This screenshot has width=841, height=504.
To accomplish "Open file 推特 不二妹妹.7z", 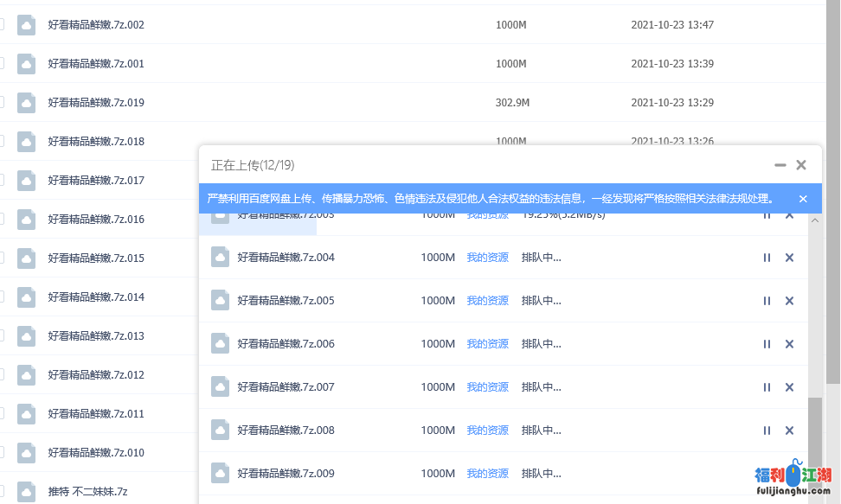I will pos(87,492).
